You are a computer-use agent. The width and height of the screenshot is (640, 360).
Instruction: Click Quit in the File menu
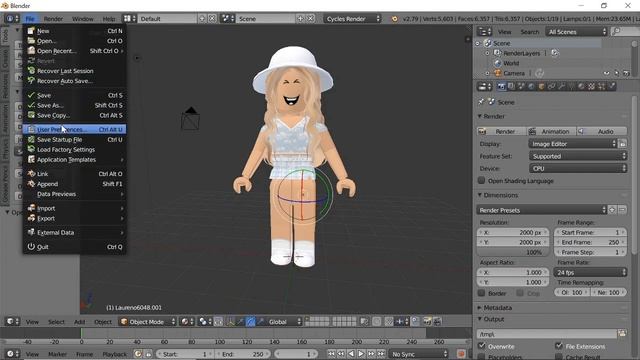point(74,247)
